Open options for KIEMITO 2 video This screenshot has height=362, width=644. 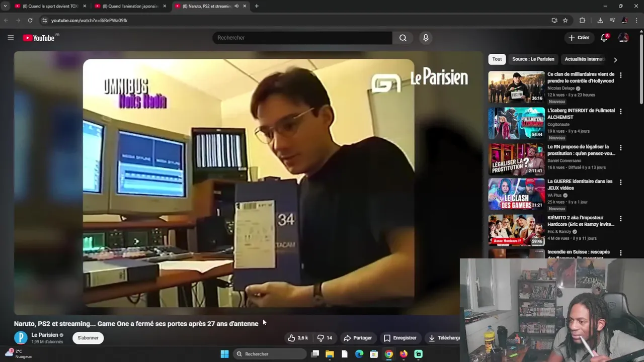point(620,219)
